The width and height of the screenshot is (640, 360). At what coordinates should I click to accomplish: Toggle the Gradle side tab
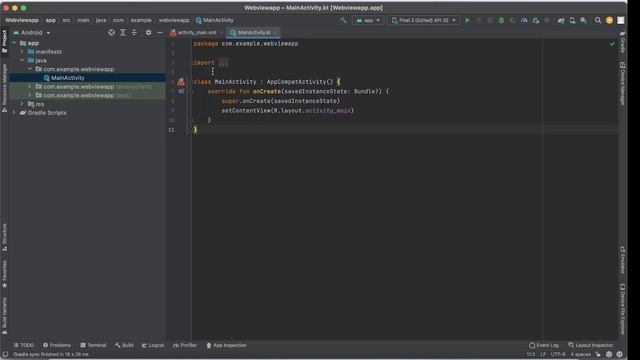pyautogui.click(x=622, y=42)
